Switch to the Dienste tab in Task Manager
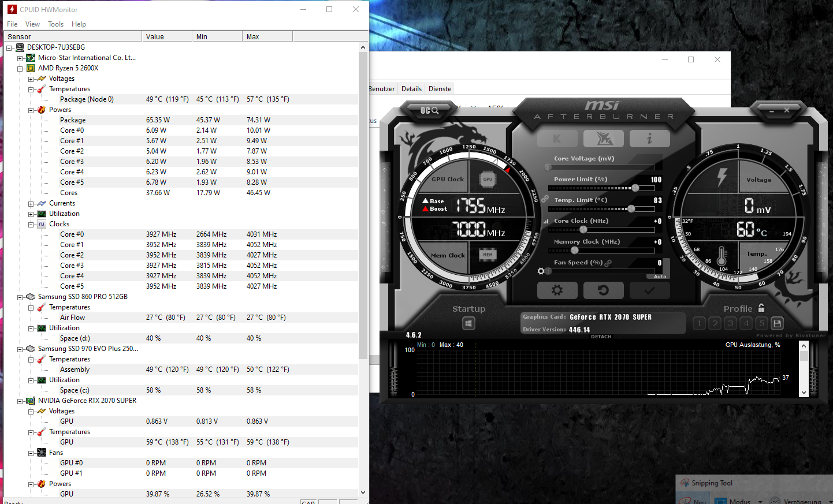 (x=440, y=89)
